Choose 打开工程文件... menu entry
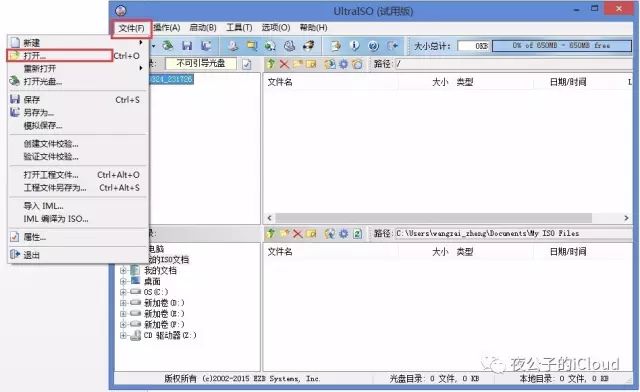 point(77,175)
